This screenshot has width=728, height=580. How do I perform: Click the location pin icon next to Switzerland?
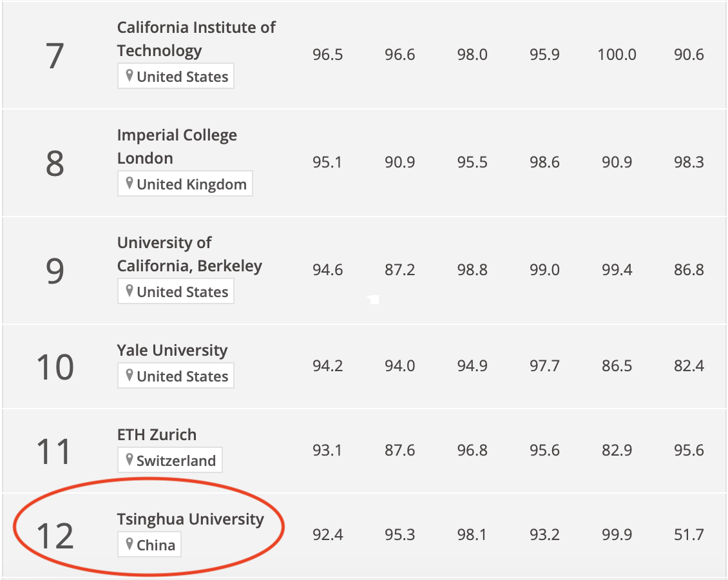tap(129, 459)
